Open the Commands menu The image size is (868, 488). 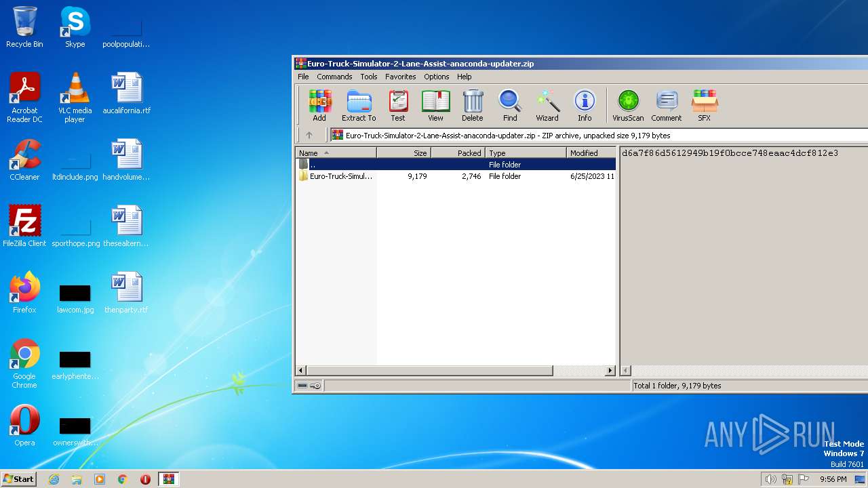click(x=334, y=77)
